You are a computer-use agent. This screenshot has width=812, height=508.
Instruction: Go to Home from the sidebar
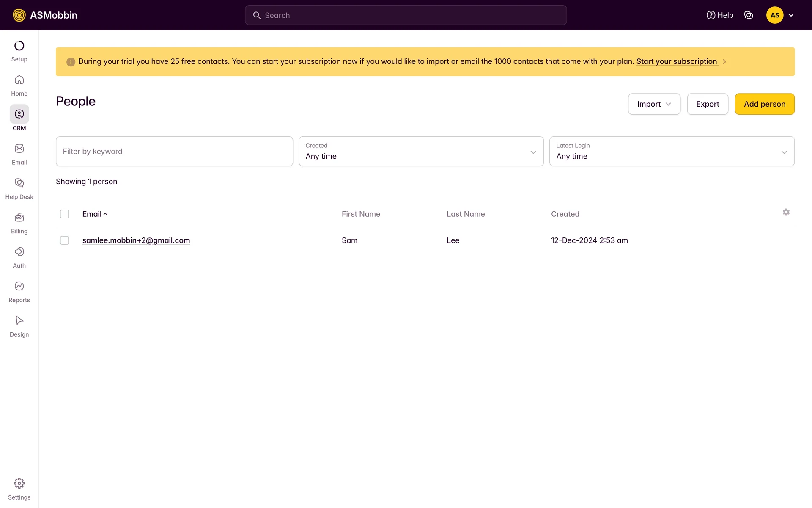pos(19,86)
